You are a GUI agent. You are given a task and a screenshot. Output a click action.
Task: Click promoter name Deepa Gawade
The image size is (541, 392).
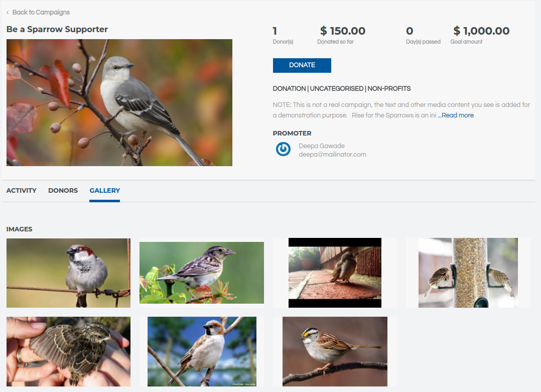(322, 146)
